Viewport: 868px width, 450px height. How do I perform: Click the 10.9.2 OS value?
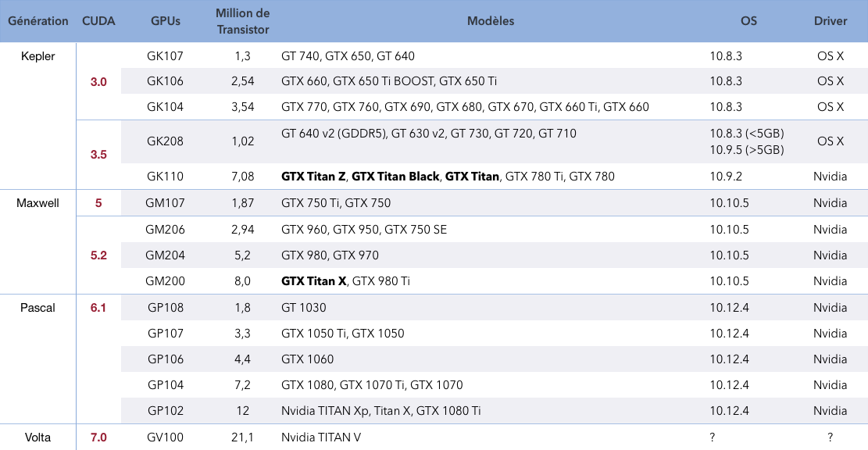point(727,176)
